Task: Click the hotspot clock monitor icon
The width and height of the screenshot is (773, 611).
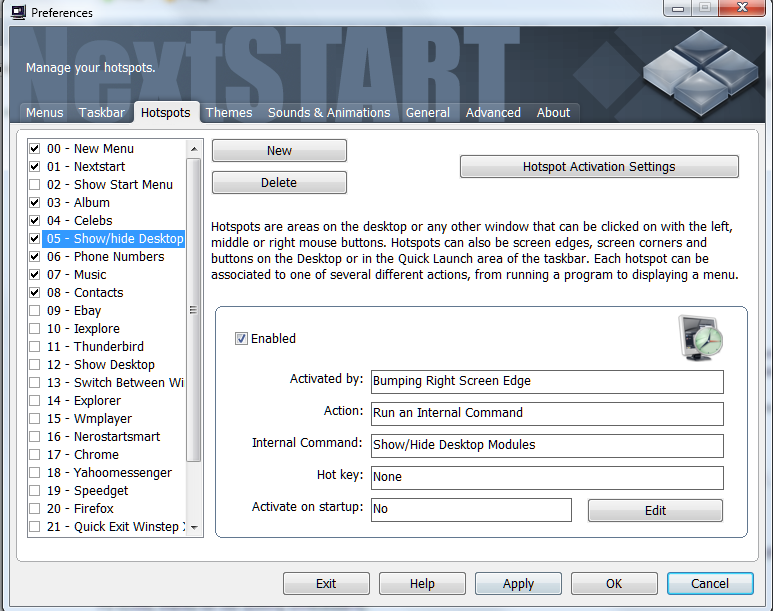Action: point(699,338)
